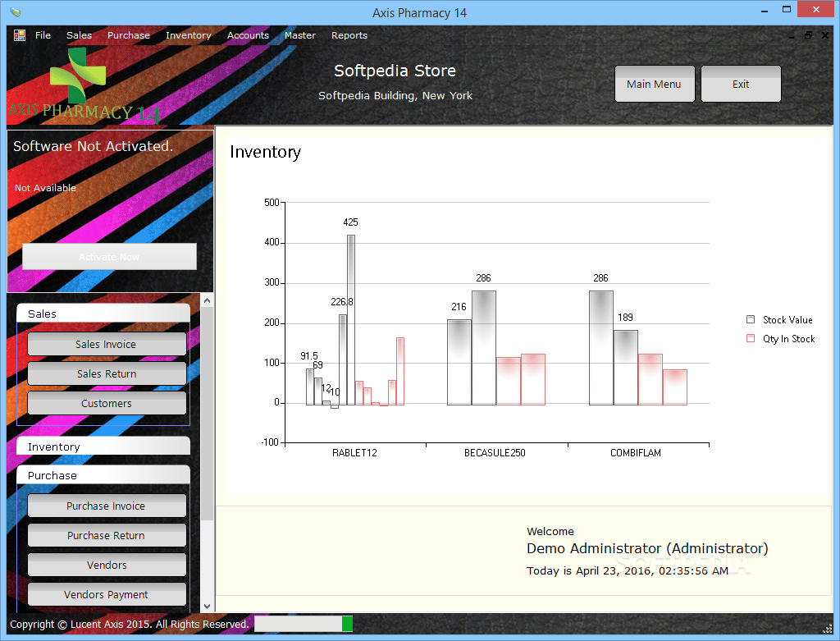Click the Copyright Lucent Axis 2015 text
840x641 pixels.
point(129,625)
